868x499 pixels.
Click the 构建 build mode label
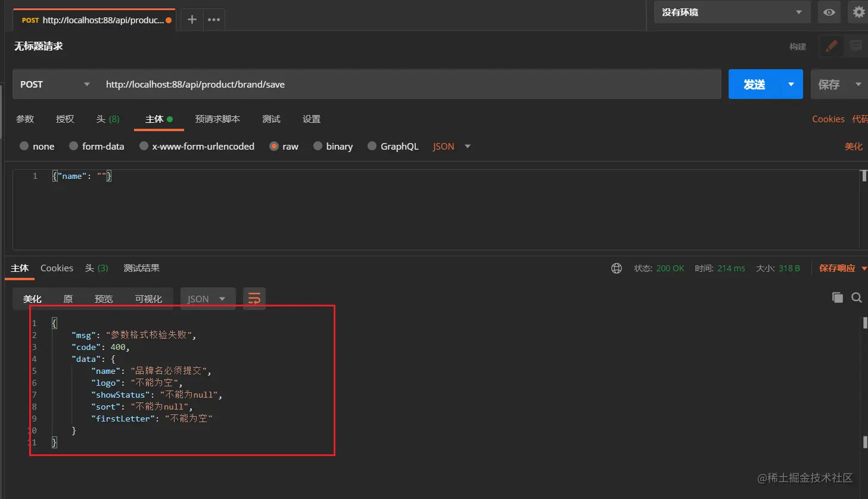click(797, 47)
